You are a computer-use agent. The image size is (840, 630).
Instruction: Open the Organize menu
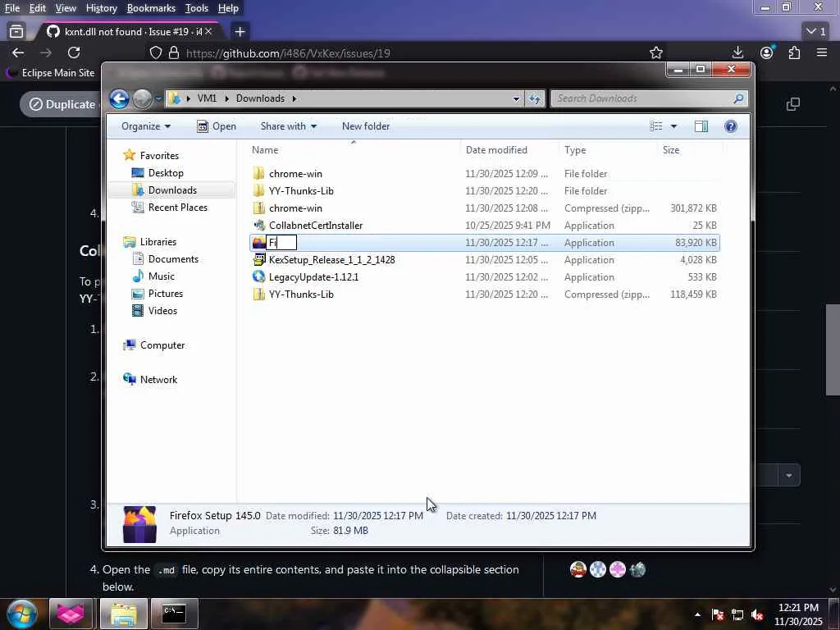(x=146, y=126)
